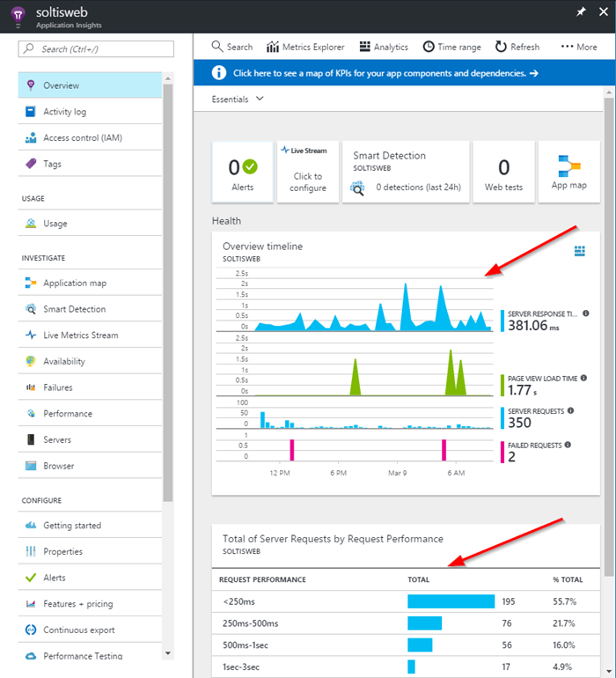Expand the Essentials section chevron

260,99
